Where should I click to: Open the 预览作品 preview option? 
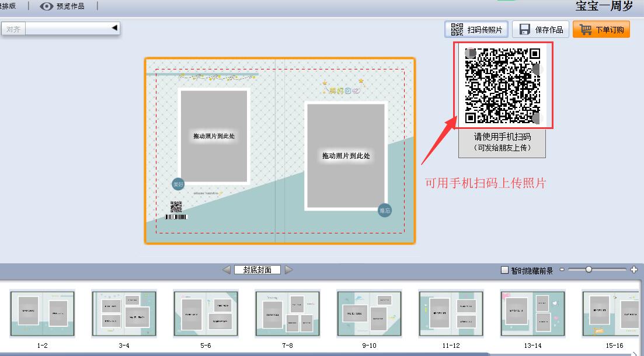63,6
